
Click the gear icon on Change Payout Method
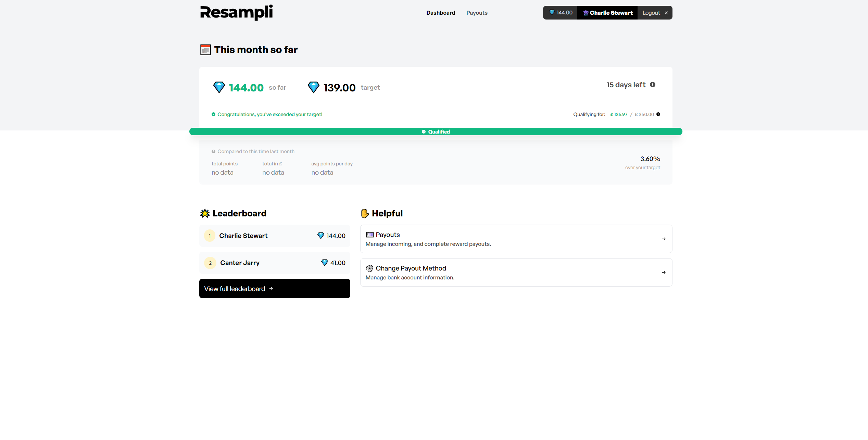point(370,268)
